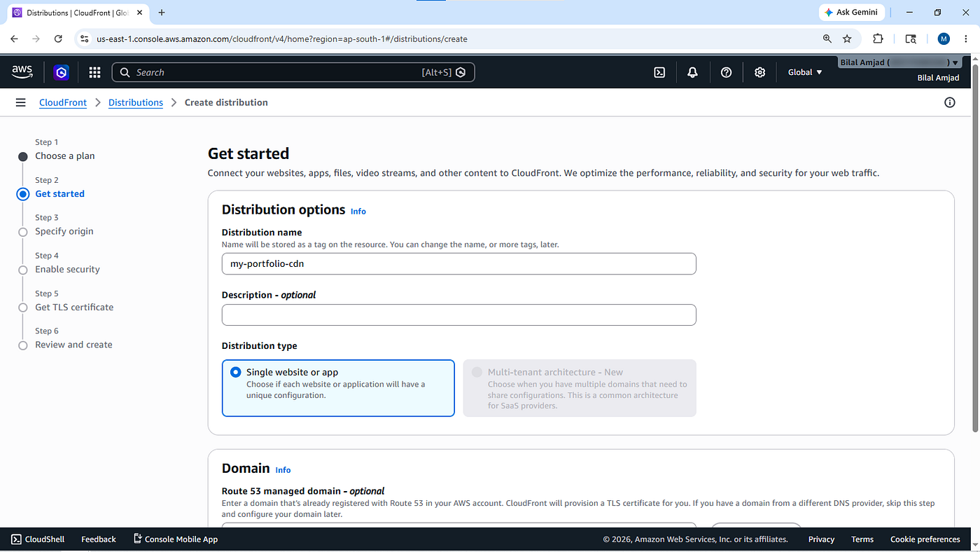Open Chrome three-dot menu
The height and width of the screenshot is (552, 980).
966,39
